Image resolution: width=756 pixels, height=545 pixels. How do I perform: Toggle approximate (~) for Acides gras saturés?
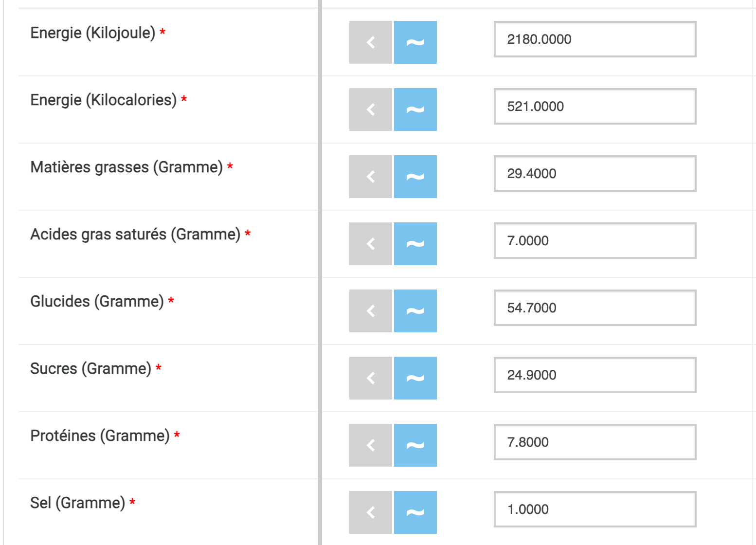[415, 244]
